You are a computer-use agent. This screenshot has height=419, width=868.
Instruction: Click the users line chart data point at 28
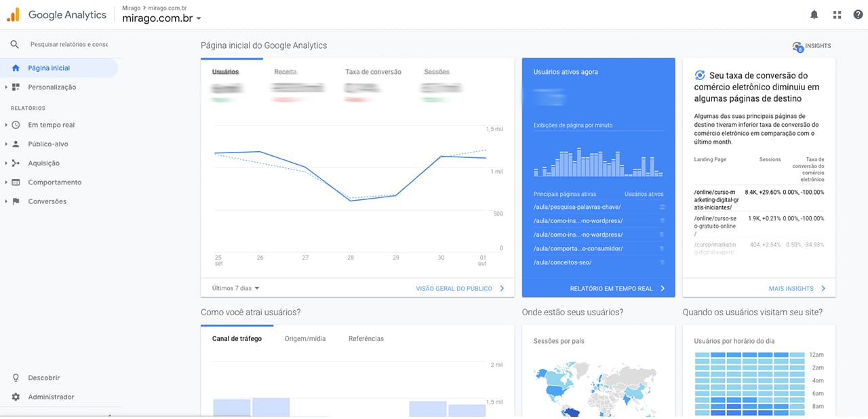[351, 201]
